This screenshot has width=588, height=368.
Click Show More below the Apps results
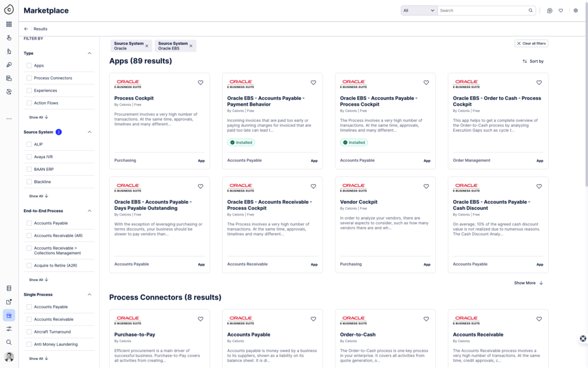point(528,283)
